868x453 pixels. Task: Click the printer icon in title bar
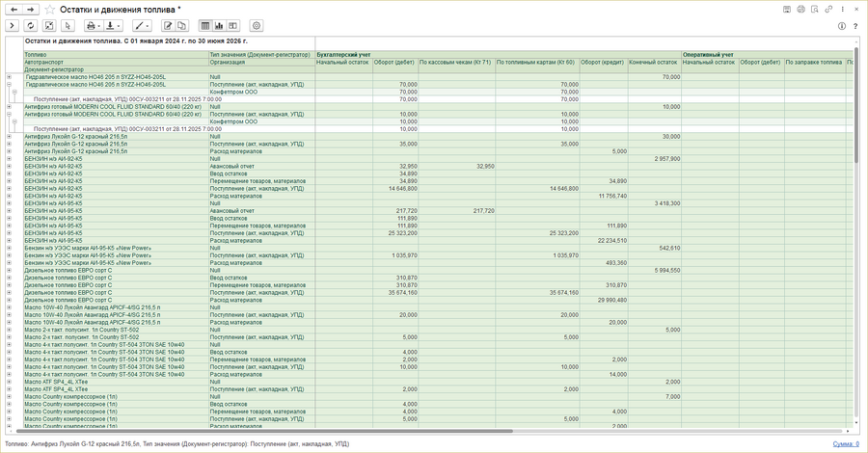800,10
